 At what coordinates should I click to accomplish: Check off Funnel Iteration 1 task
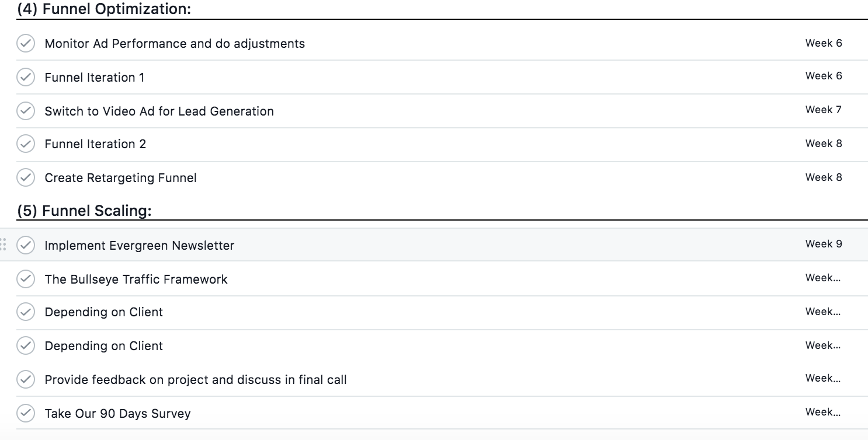[26, 77]
